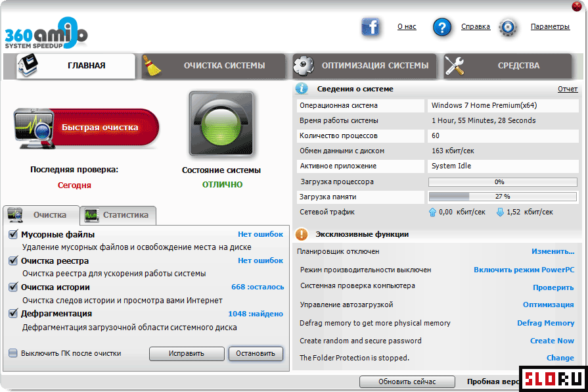Click the upload arrow network traffic icon
The width and height of the screenshot is (588, 392).
[x=432, y=212]
